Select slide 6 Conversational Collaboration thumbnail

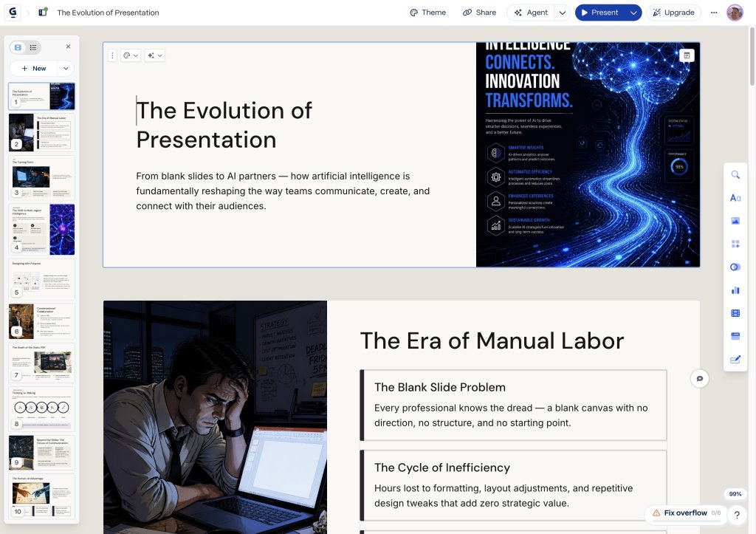42,321
